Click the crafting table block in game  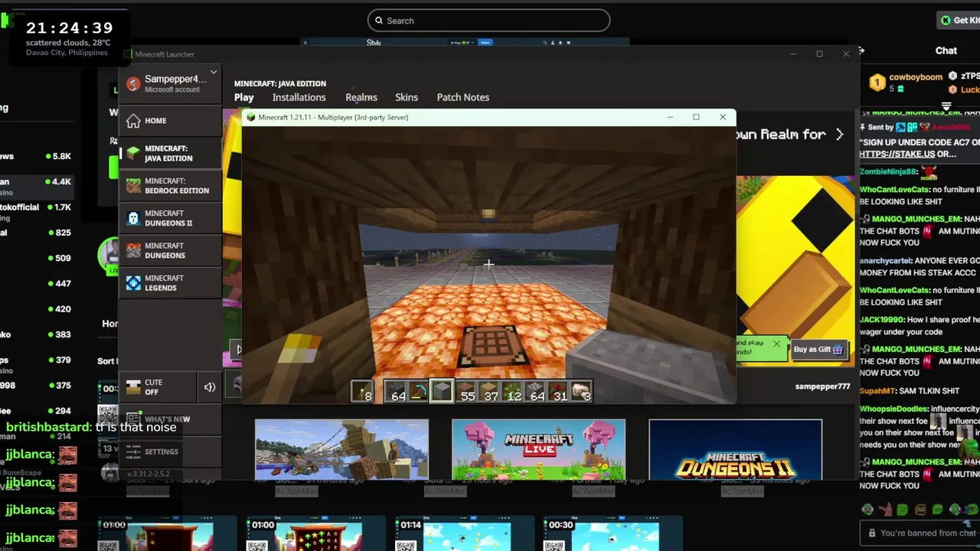click(494, 346)
